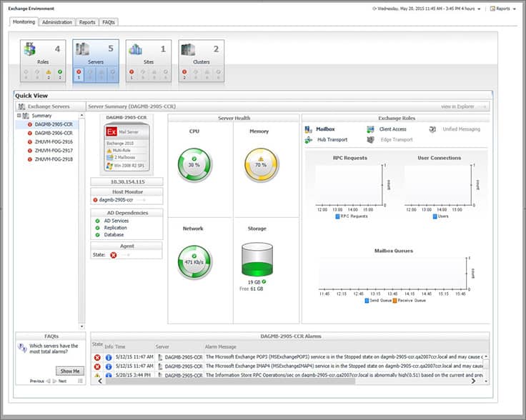Open the Sites tile chart icon
Screen dimensions: 526x420
[135, 49]
